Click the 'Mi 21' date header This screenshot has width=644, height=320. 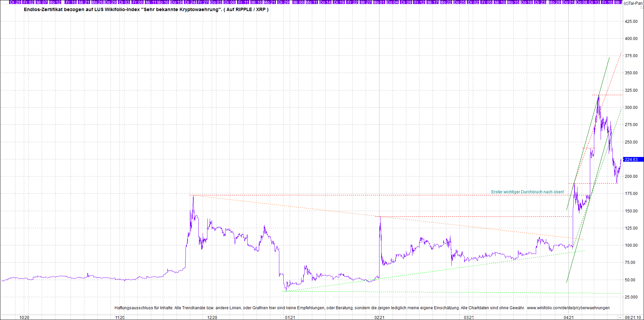(84, 2)
